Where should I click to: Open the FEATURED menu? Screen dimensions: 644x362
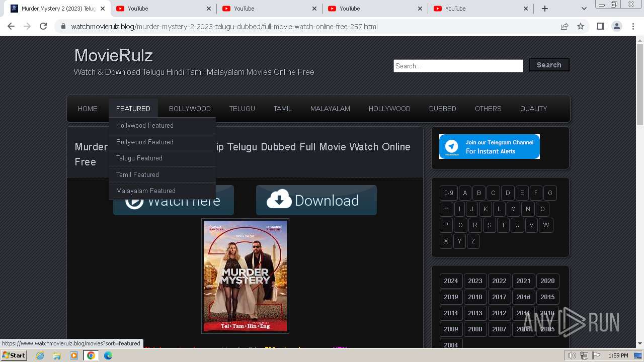pos(133,109)
